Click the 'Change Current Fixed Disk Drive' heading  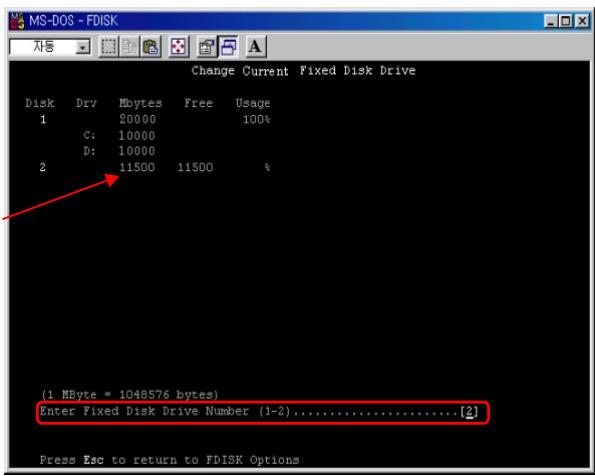[x=303, y=71]
